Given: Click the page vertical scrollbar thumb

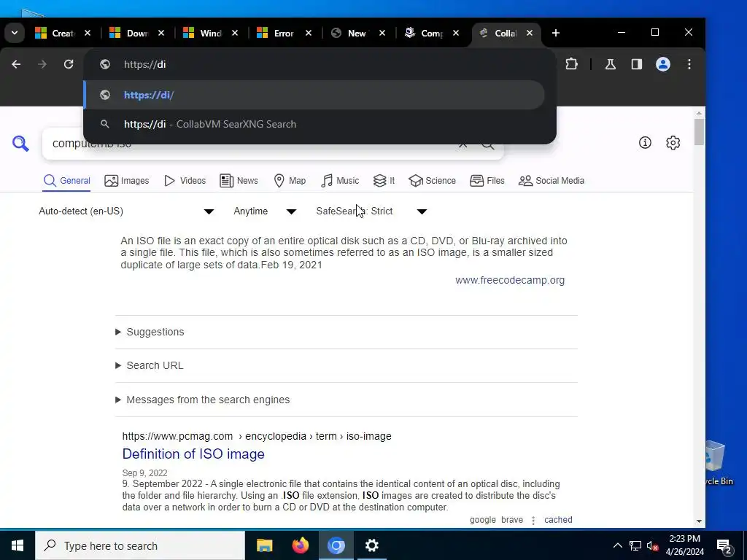Looking at the screenshot, I should click(699, 132).
